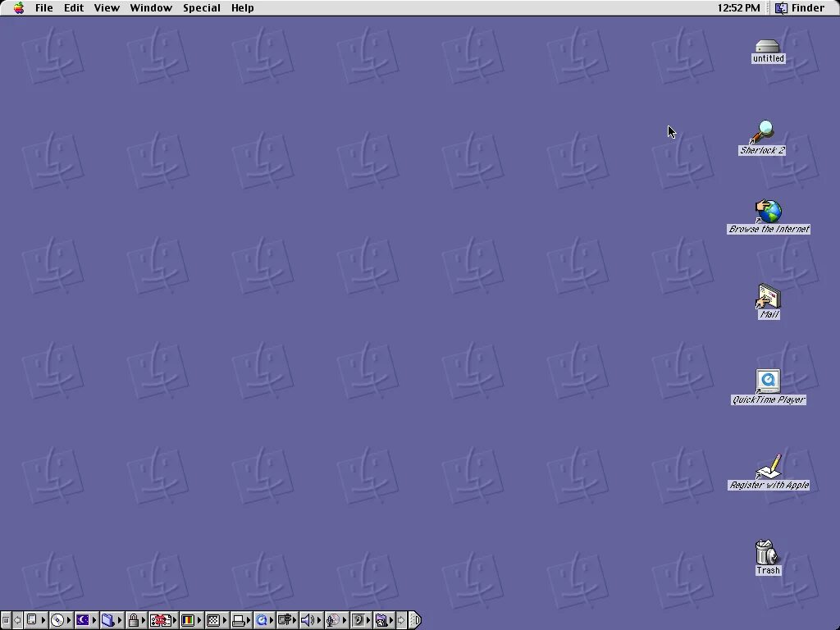The width and height of the screenshot is (840, 630).
Task: Select the QuickTime Player alias
Action: pos(768,387)
